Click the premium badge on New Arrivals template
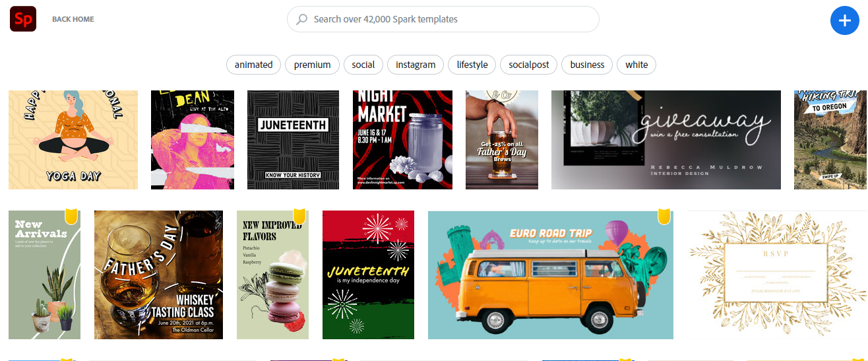The image size is (868, 361). click(x=72, y=216)
